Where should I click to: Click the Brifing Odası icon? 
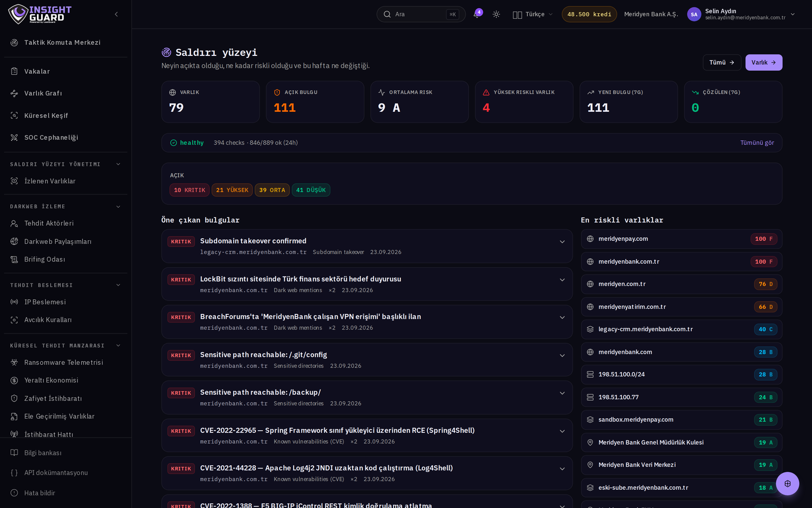pyautogui.click(x=14, y=260)
